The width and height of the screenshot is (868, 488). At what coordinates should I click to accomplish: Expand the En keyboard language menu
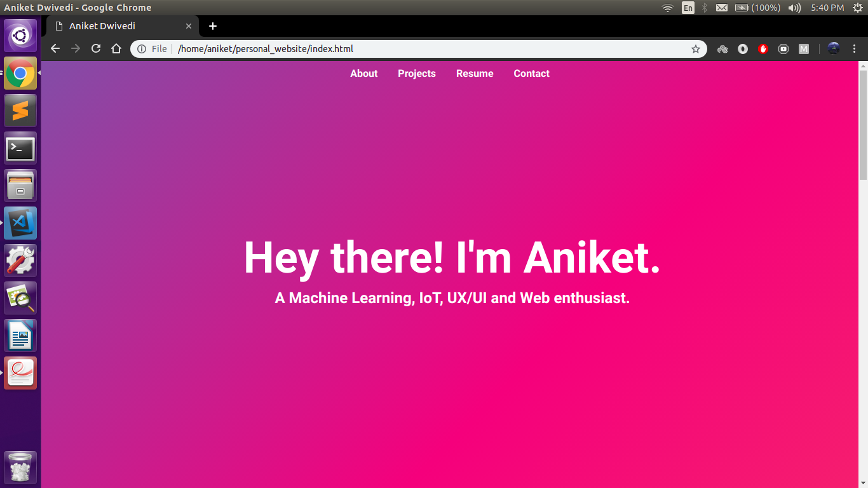688,8
